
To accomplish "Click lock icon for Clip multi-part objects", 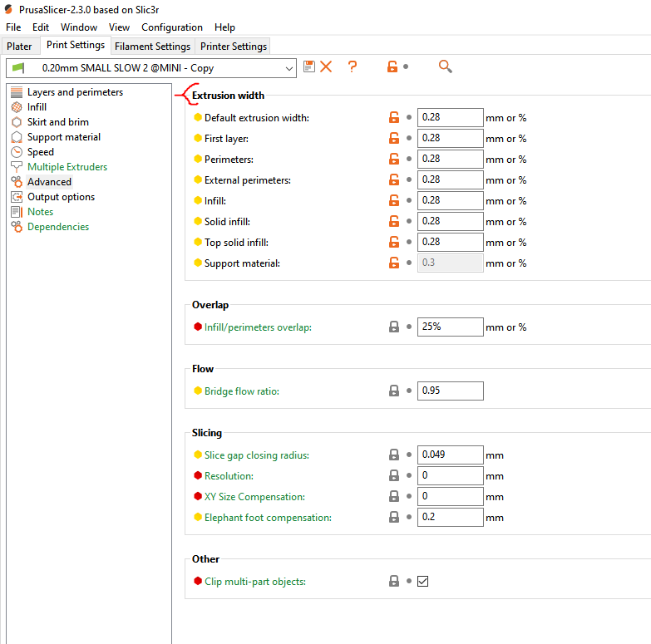I will pos(393,581).
